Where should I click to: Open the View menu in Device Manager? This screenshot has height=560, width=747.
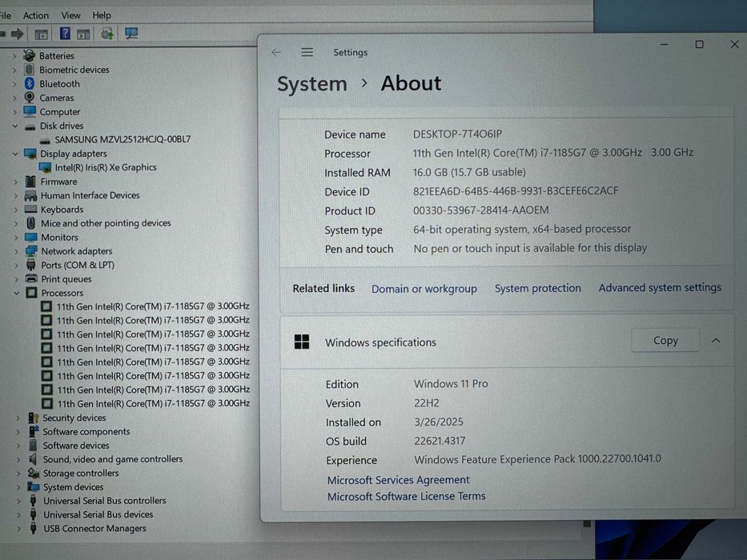tap(70, 15)
